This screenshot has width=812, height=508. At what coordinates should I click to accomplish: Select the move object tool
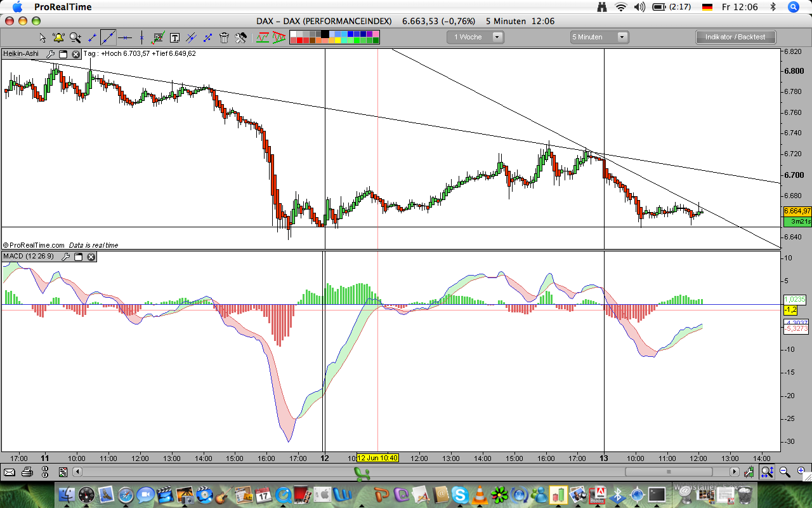coord(207,37)
